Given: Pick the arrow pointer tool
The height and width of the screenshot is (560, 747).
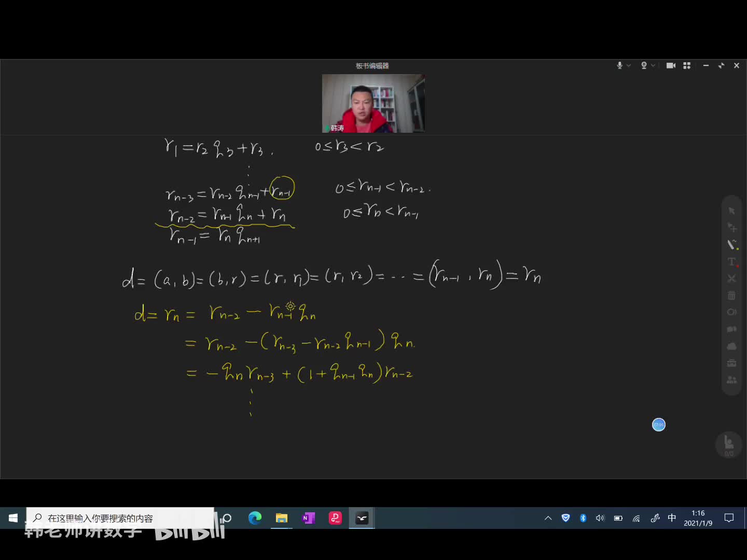Looking at the screenshot, I should [x=731, y=211].
